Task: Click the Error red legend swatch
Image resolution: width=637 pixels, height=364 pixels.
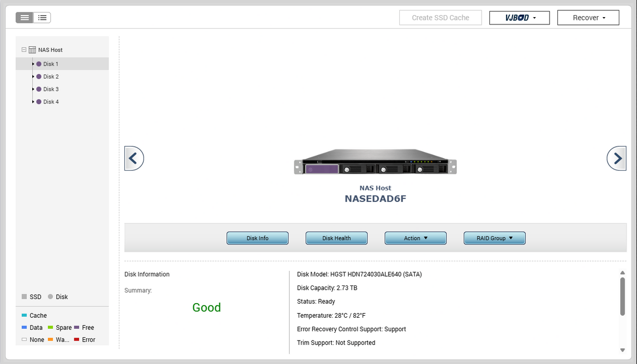Action: (76, 340)
